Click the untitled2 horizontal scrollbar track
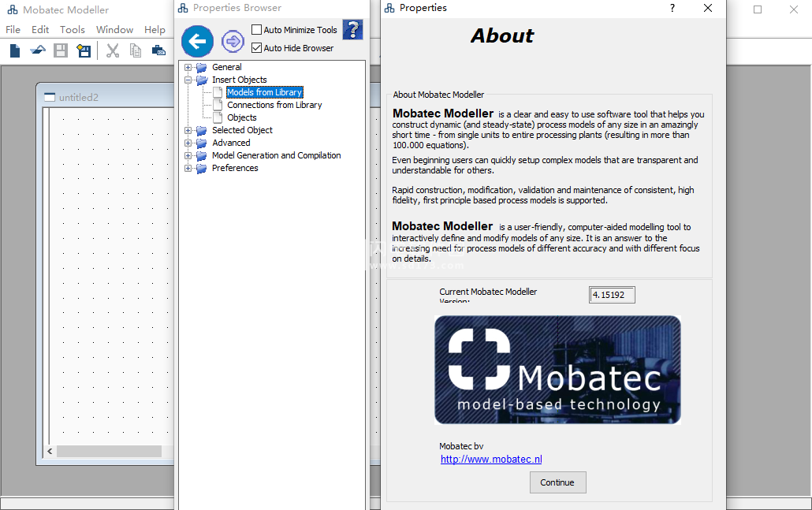Screen dimensions: 812x510 110,452
